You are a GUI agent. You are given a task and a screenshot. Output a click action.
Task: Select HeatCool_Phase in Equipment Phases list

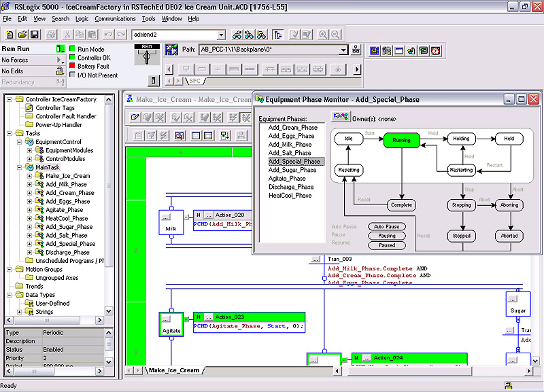click(290, 196)
